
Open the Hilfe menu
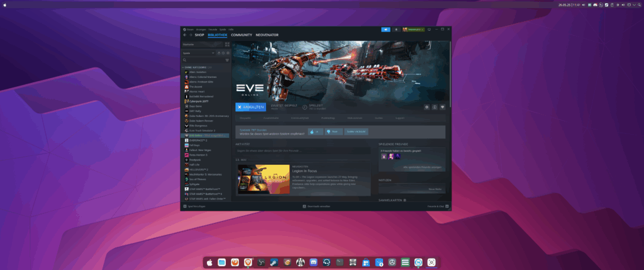231,30
